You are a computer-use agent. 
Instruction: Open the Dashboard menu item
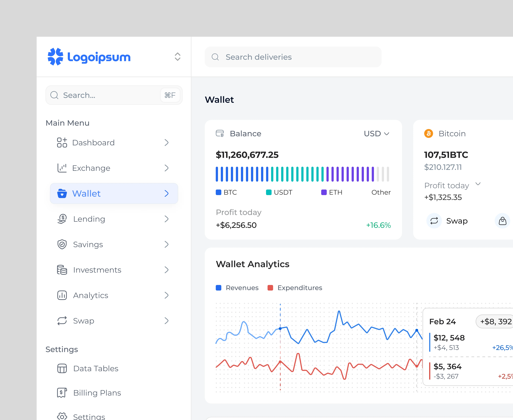[x=114, y=143]
